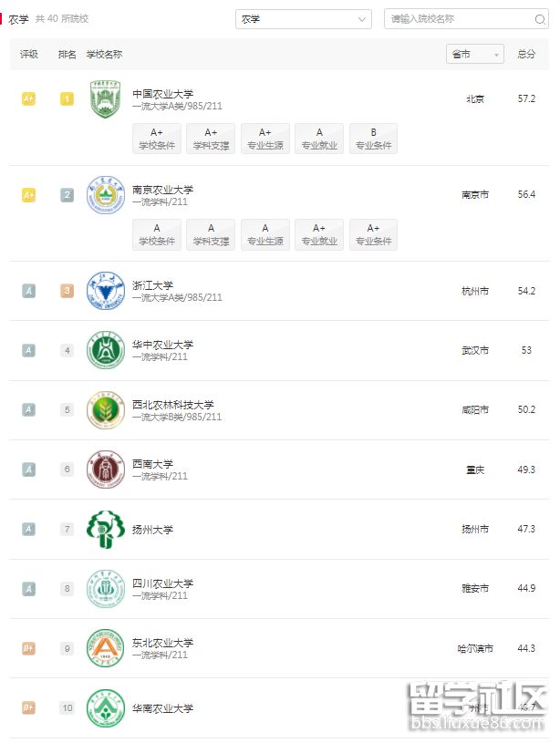Expand the 省市 region filter dropdown

pos(474,55)
